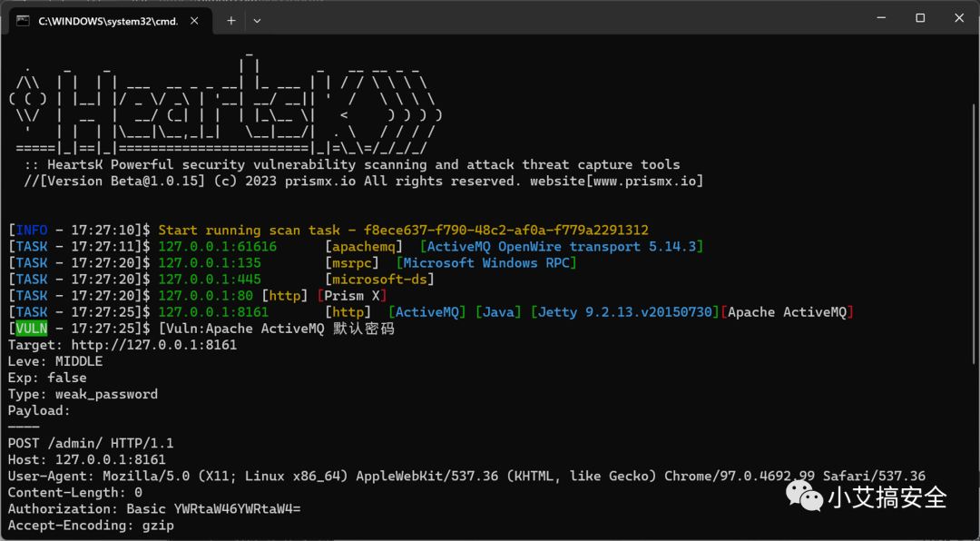
Task: Click the ActiveMQ OpenWire transport 5.14.3 text
Action: point(562,246)
